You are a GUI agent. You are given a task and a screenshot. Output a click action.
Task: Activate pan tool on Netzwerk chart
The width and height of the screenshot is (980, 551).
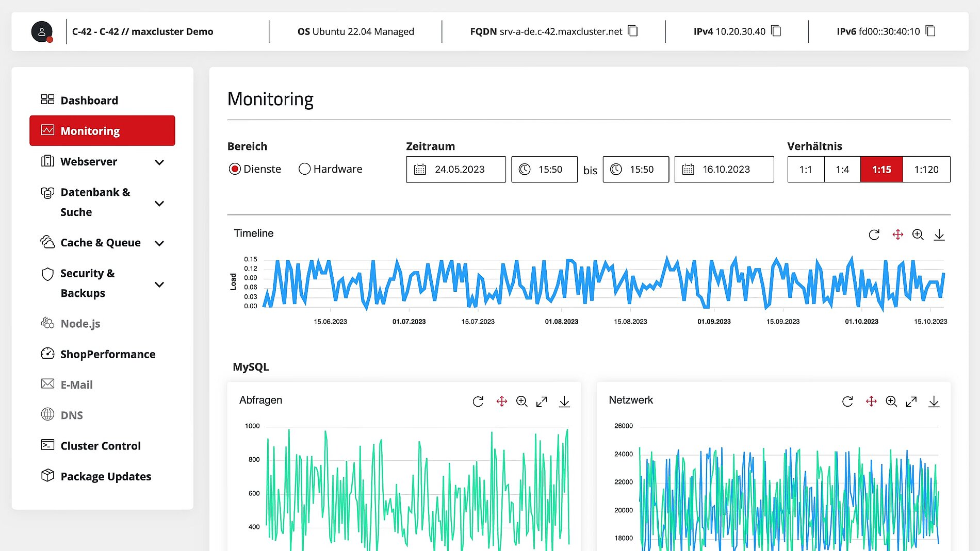tap(871, 402)
